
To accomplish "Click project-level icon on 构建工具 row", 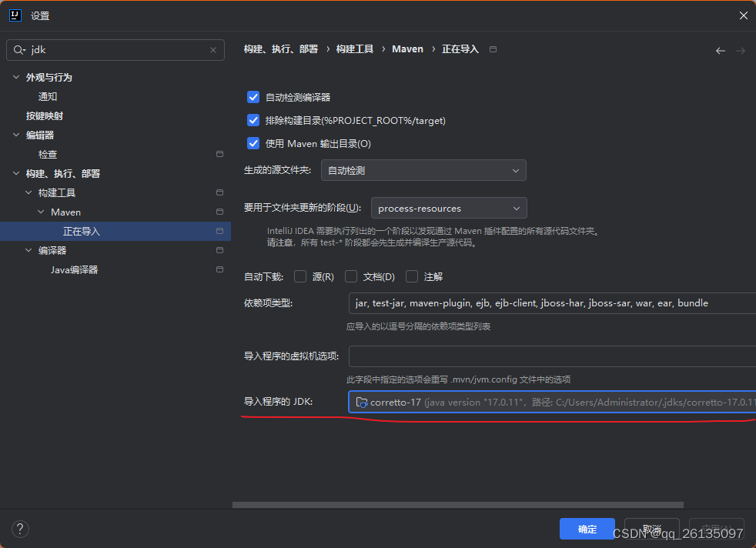I will coord(220,192).
